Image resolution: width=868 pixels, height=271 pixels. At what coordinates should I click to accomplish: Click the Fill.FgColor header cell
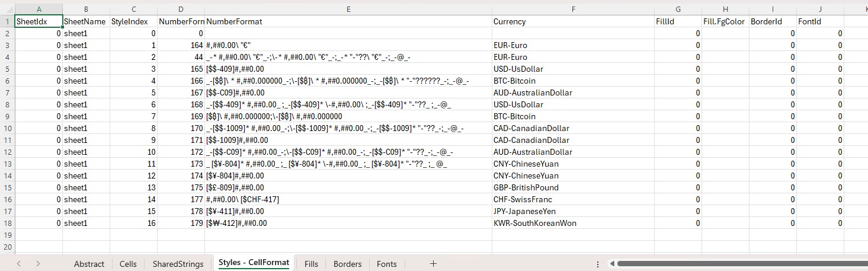[x=725, y=21]
